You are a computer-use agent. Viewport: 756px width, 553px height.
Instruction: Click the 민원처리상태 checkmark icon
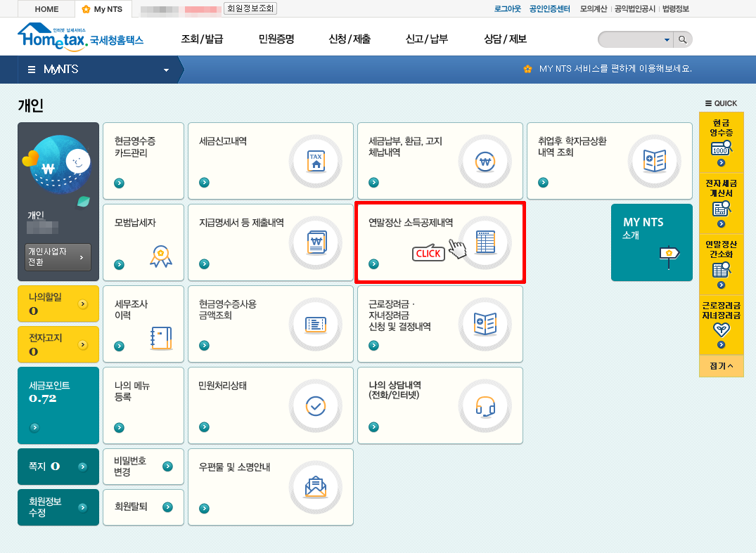pos(316,405)
